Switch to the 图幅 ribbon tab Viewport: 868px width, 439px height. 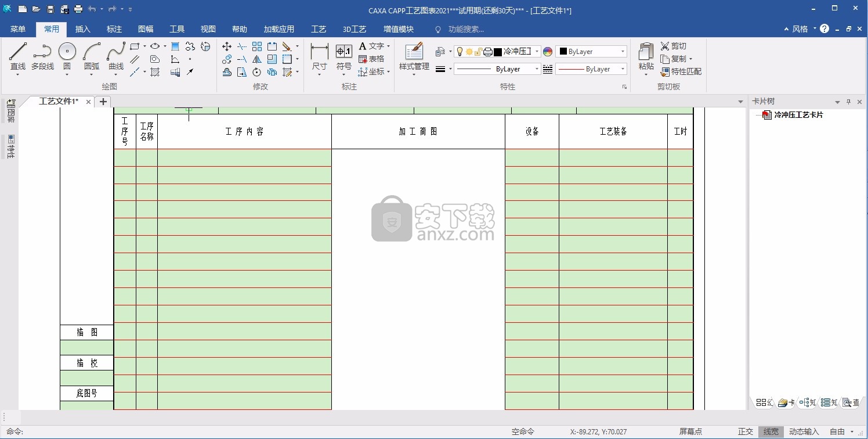146,29
